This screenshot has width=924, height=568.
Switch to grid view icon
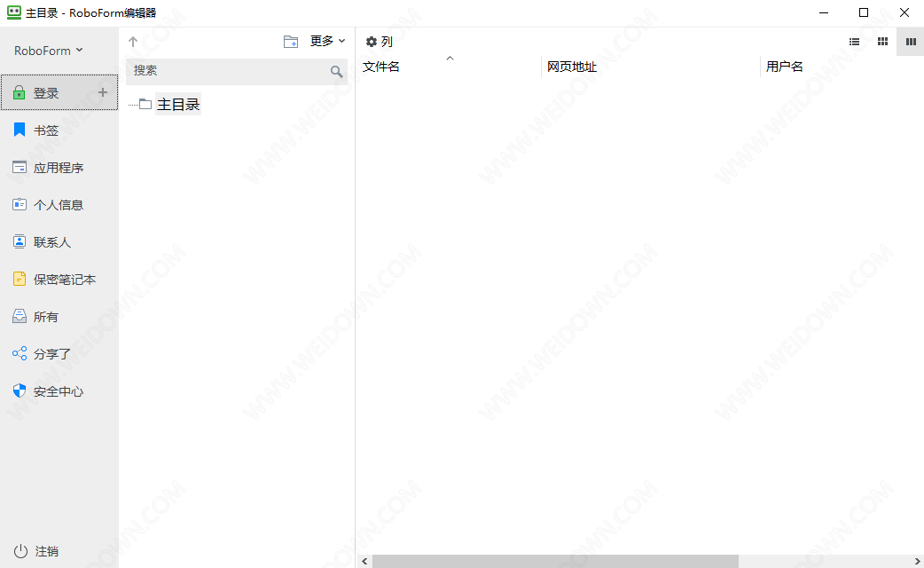click(882, 42)
